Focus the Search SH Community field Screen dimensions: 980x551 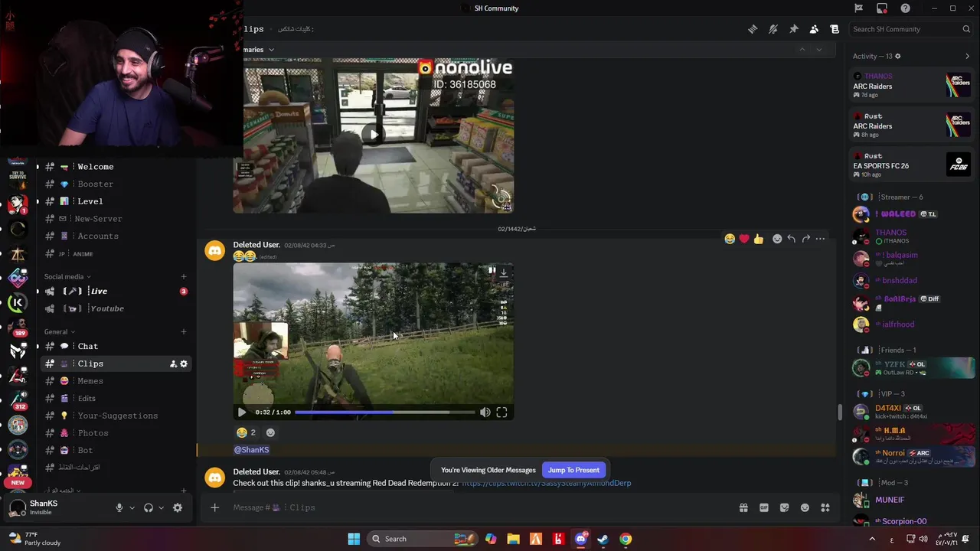911,29
